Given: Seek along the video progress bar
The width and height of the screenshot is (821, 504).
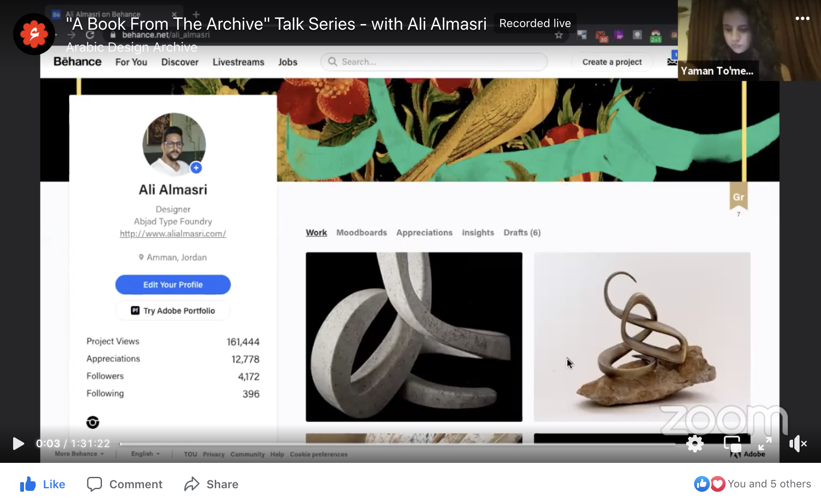Looking at the screenshot, I should (397, 444).
